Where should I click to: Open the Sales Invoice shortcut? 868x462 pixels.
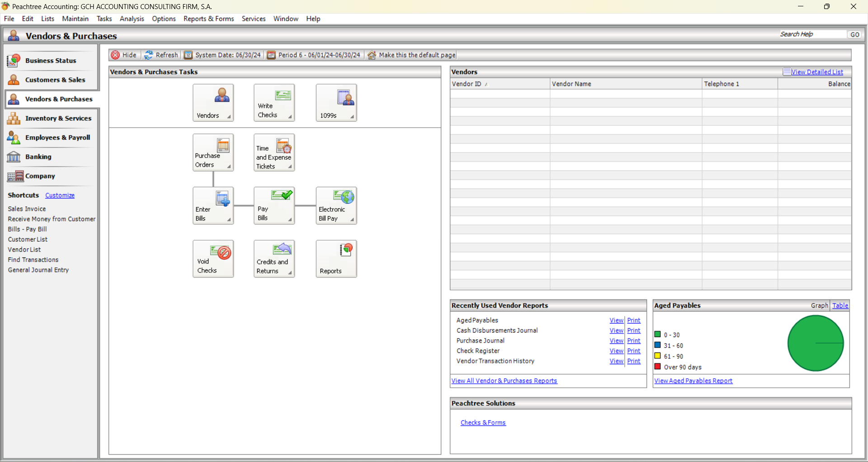27,209
